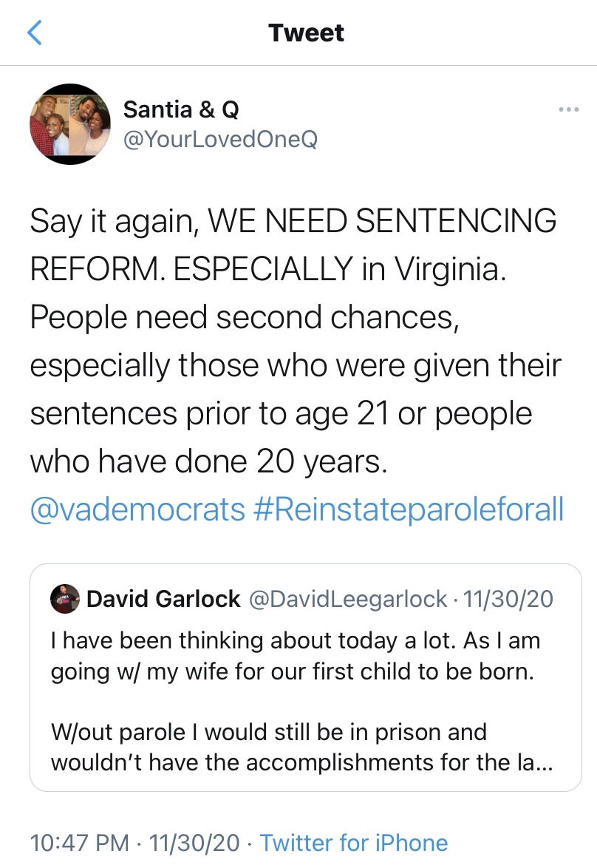
Task: Open the @YourLovedOneQ handle
Action: click(x=220, y=138)
